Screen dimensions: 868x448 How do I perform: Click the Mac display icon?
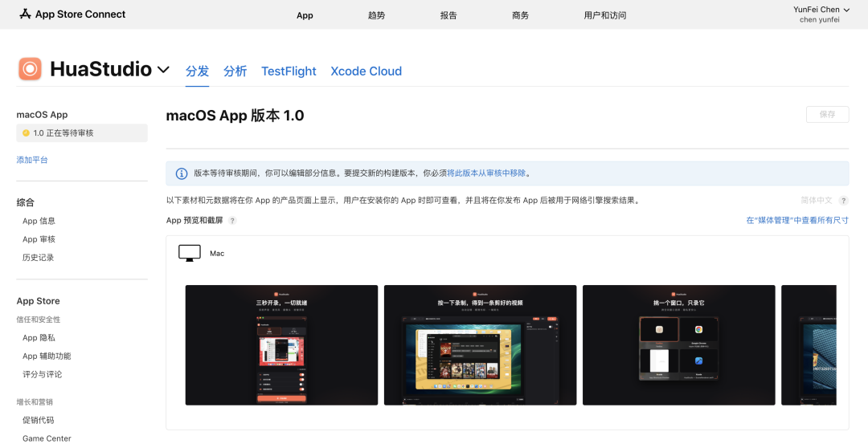click(x=190, y=254)
